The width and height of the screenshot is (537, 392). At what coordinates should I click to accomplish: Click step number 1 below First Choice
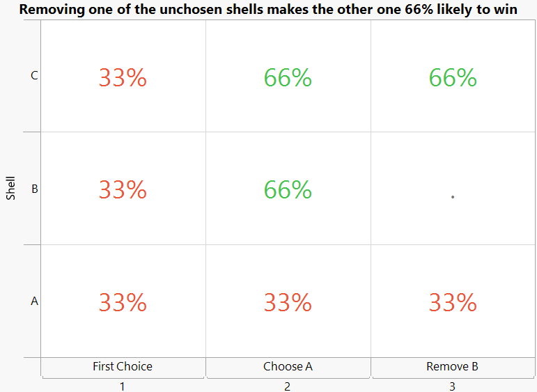point(123,386)
